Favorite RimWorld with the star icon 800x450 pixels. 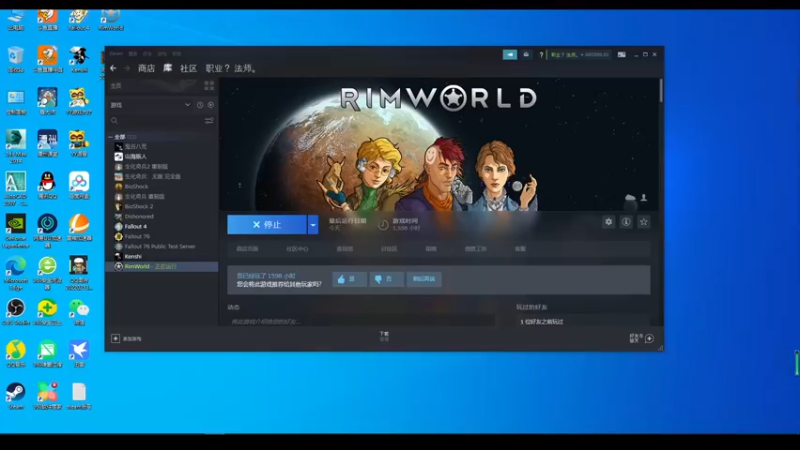(x=643, y=222)
